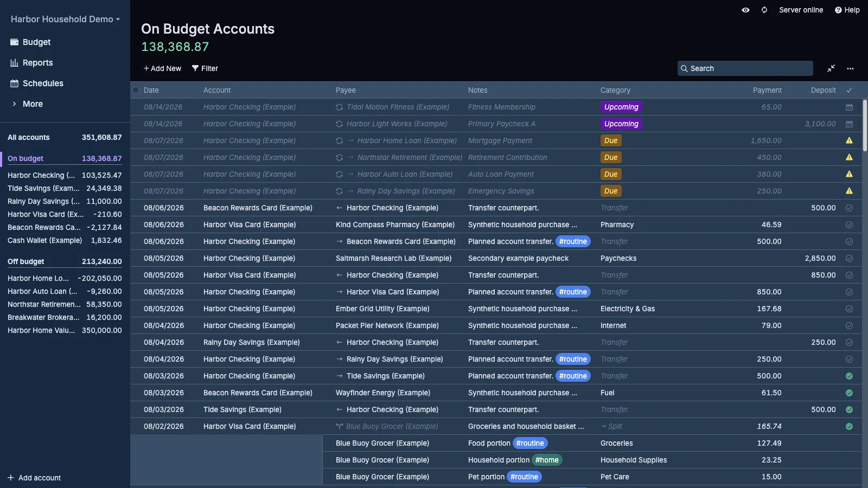Click Due badge on Mortgage Payment row
The width and height of the screenshot is (868, 488).
coord(611,141)
